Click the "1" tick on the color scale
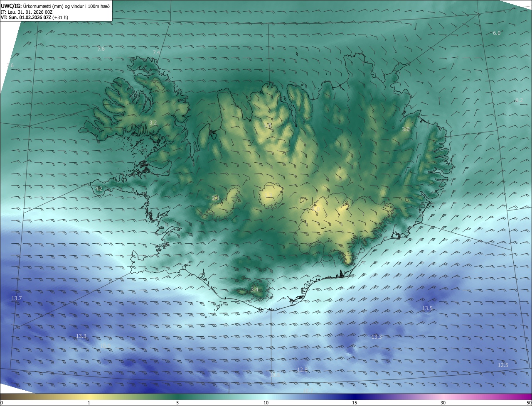Viewport: 532px width, 406px height. (89, 403)
